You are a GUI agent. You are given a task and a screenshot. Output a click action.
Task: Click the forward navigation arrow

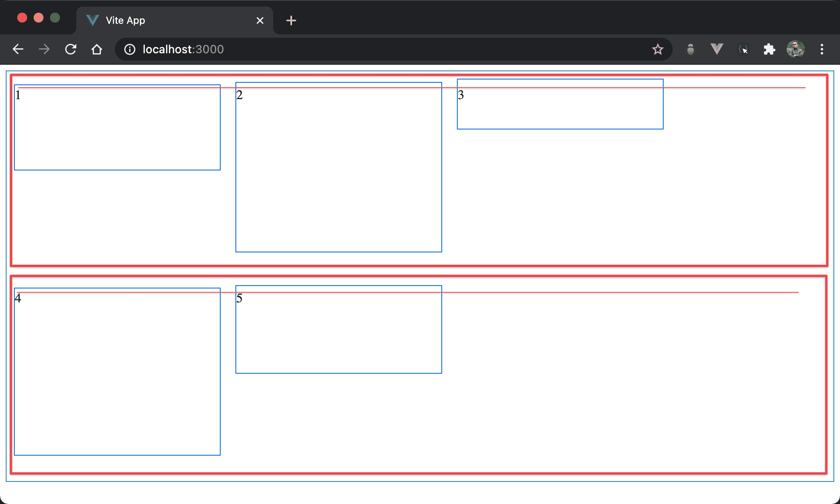[x=44, y=50]
